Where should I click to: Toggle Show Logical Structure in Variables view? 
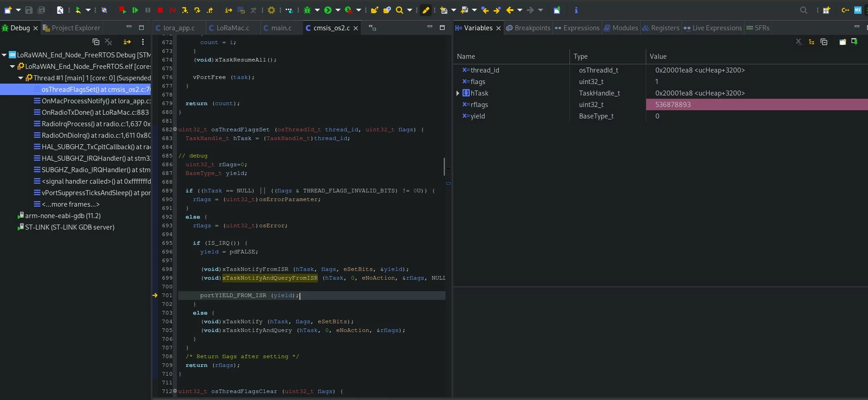(812, 42)
